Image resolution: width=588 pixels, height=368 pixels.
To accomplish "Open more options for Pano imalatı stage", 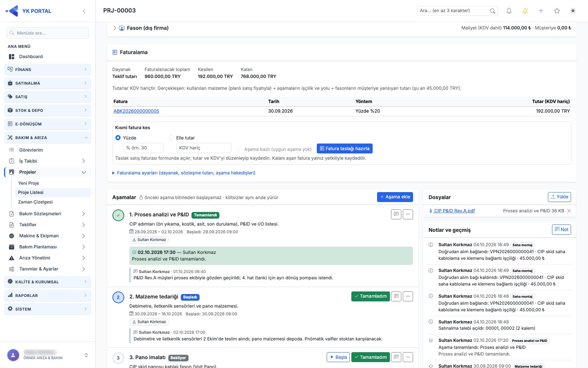I will click(408, 357).
